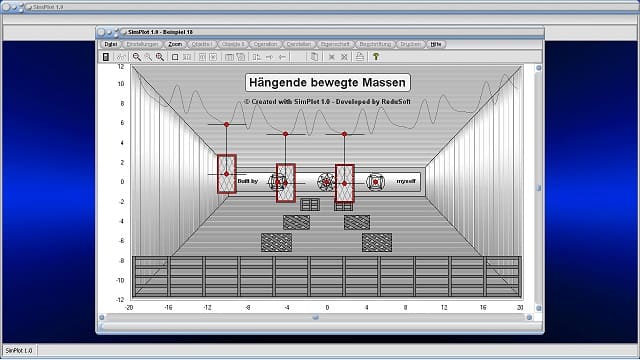Image resolution: width=640 pixels, height=360 pixels.
Task: Click the scroll left button below plot
Action: (102, 317)
